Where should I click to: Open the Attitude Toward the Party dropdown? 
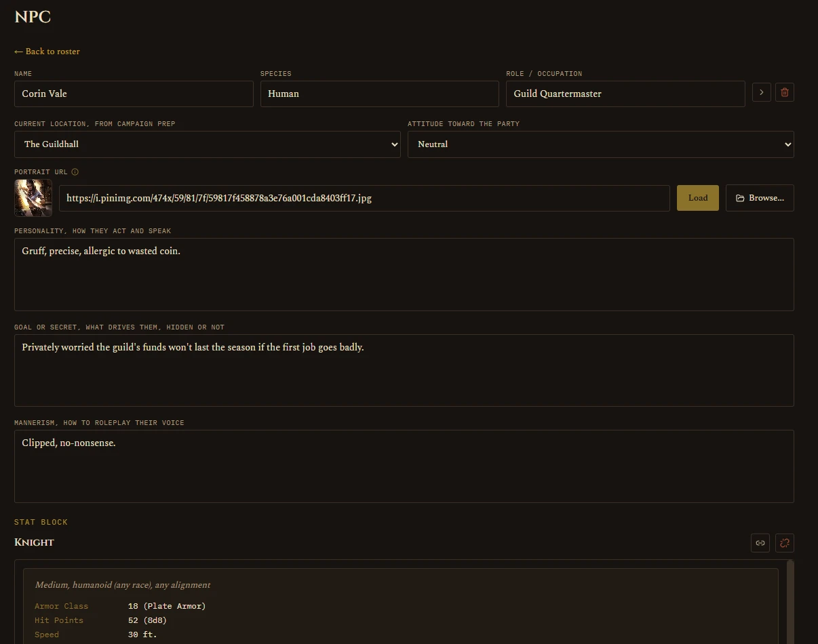pyautogui.click(x=601, y=144)
